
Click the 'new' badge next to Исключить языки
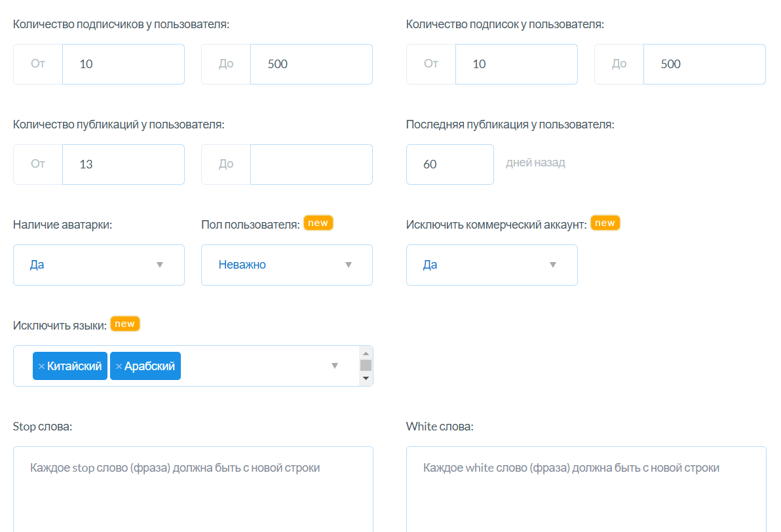(x=125, y=324)
